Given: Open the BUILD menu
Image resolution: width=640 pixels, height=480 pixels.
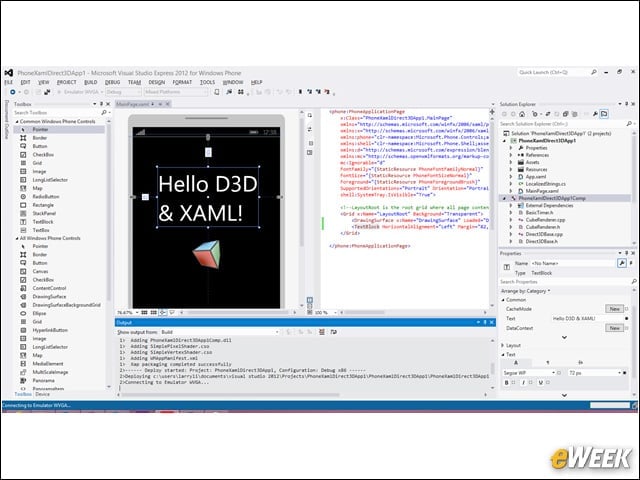Looking at the screenshot, I should pyautogui.click(x=91, y=82).
